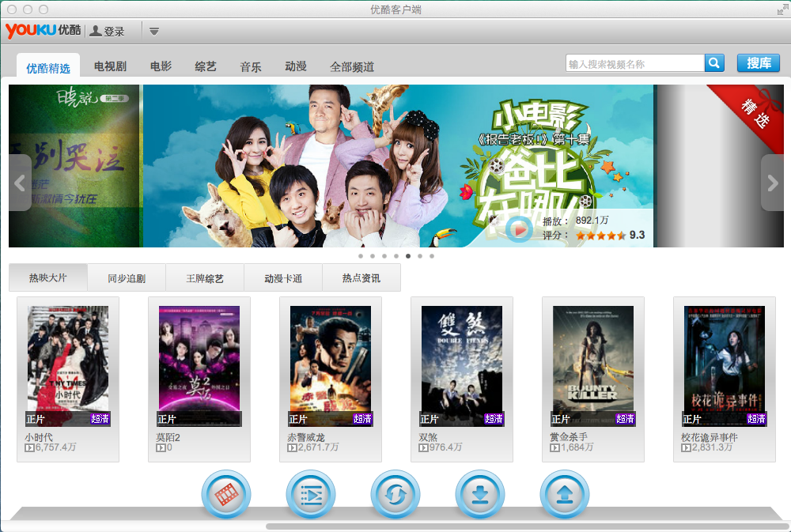
Task: Open the 双煞 movie poster
Action: (462, 366)
